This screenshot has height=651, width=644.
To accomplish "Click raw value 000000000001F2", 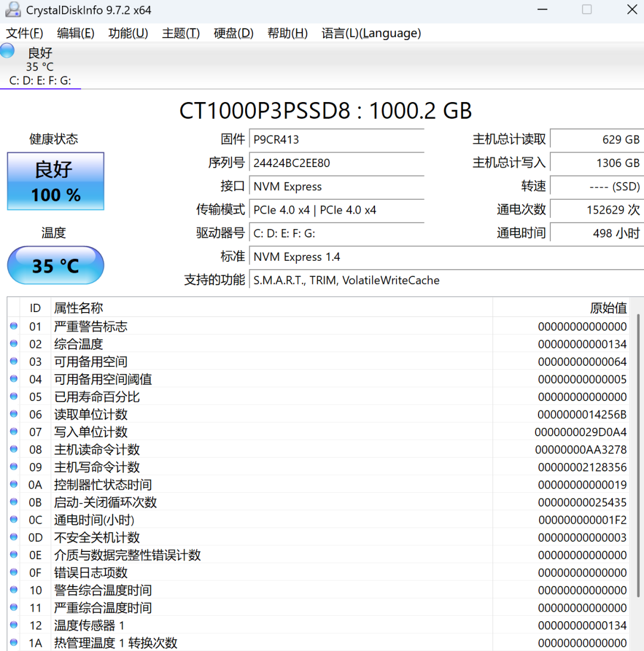I will pyautogui.click(x=583, y=520).
